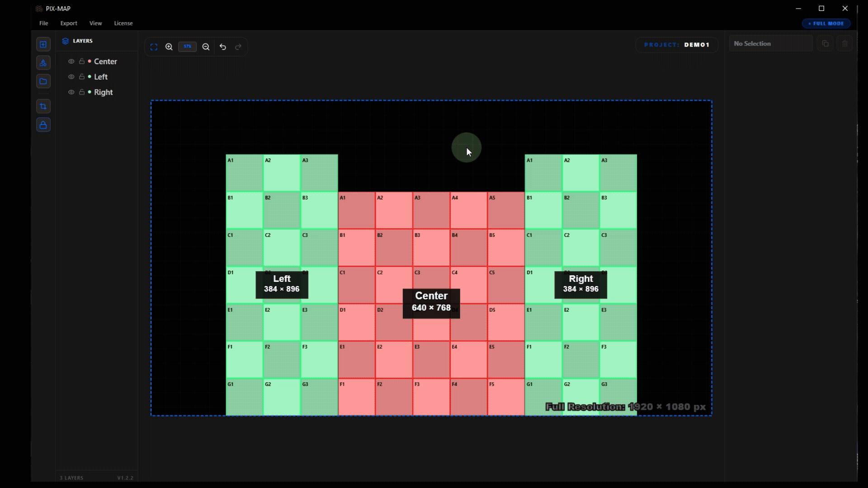Screen dimensions: 868x488
Task: Toggle visibility of the Left layer
Action: [x=71, y=77]
